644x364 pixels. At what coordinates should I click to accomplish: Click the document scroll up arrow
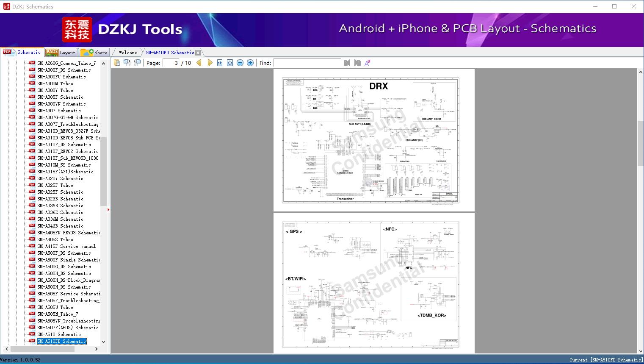pyautogui.click(x=640, y=72)
